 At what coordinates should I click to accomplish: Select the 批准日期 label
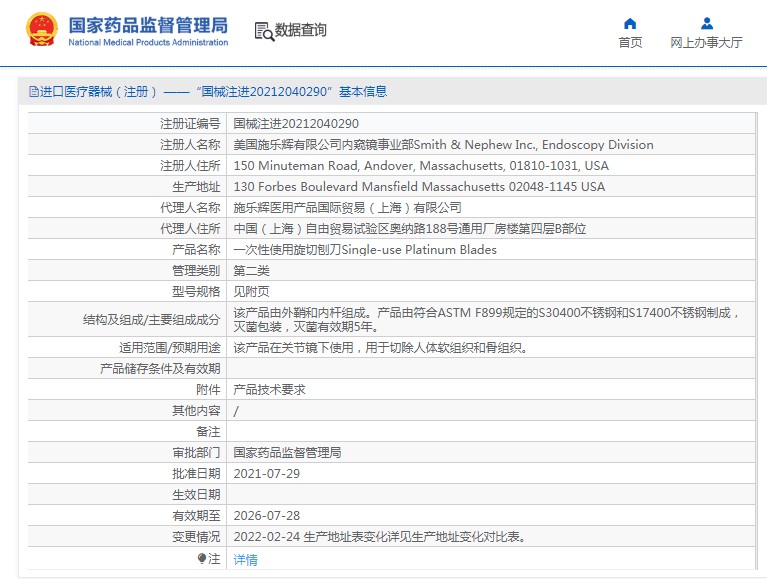[x=196, y=474]
